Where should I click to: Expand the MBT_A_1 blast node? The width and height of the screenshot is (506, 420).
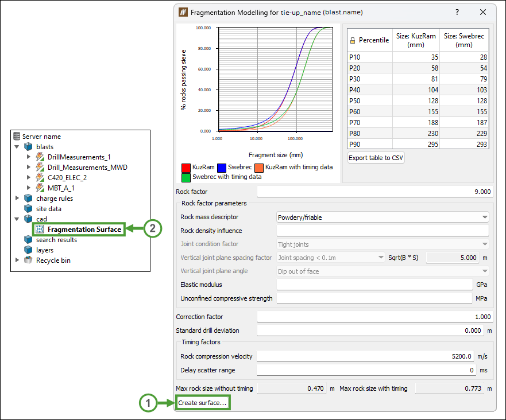pyautogui.click(x=29, y=188)
